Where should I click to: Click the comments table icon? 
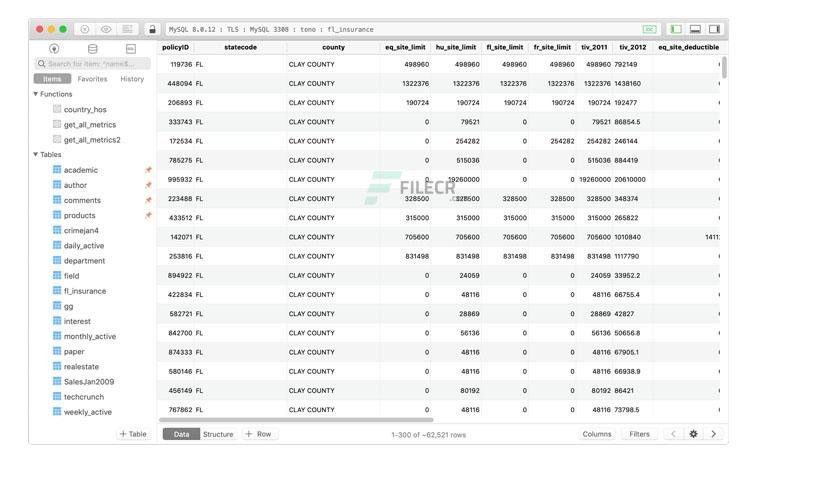pos(57,200)
